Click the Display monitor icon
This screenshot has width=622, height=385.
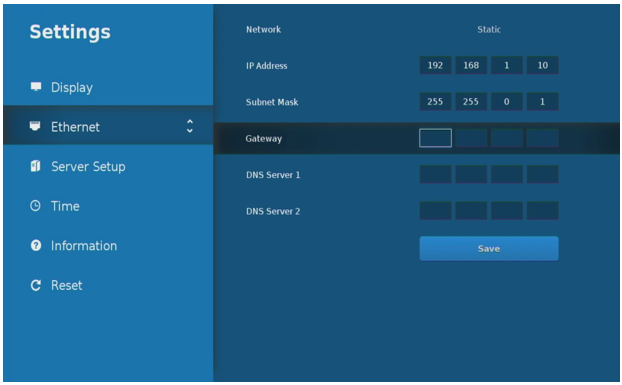36,86
